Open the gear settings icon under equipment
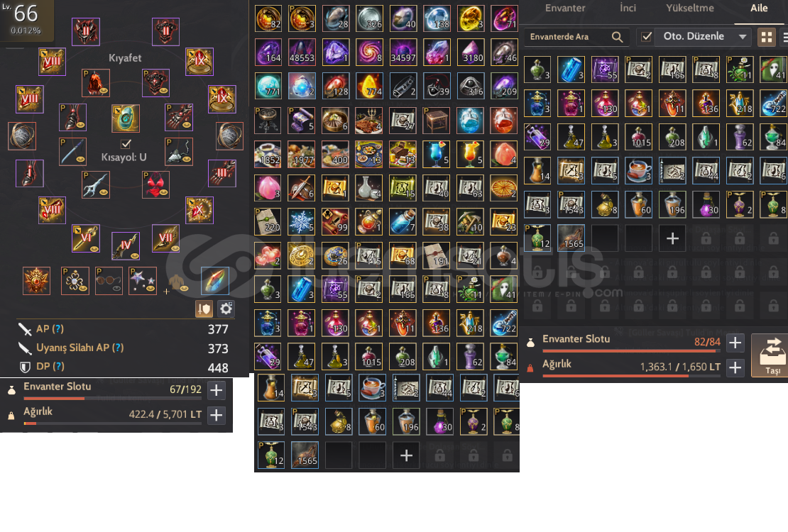The image size is (788, 532). tap(226, 309)
